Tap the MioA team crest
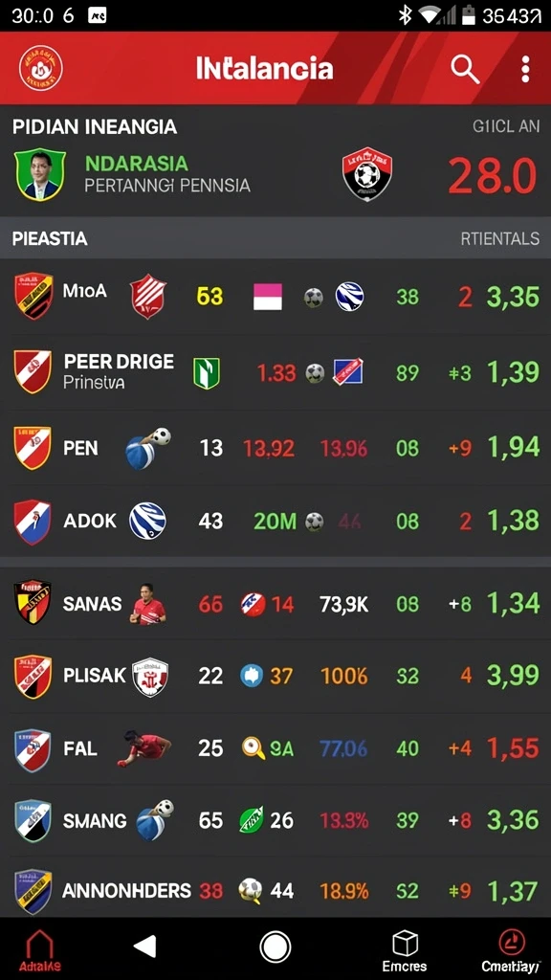551x980 pixels. click(x=33, y=296)
